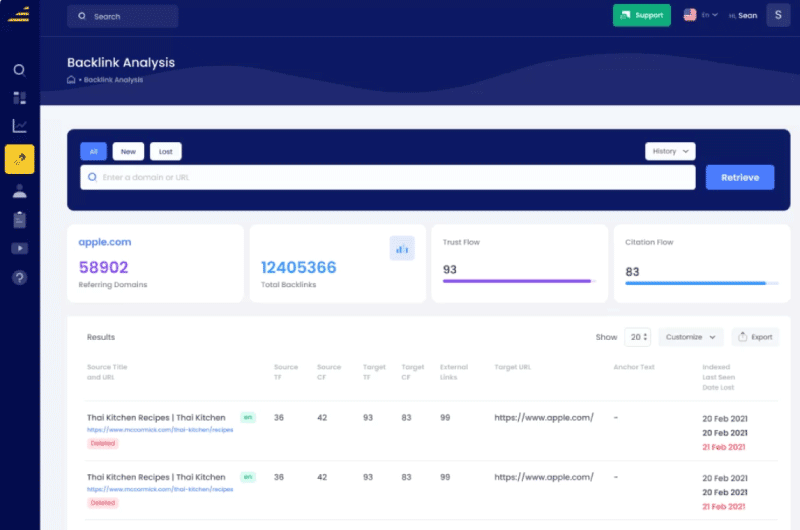The height and width of the screenshot is (530, 800).
Task: Click the Support button
Action: point(641,15)
